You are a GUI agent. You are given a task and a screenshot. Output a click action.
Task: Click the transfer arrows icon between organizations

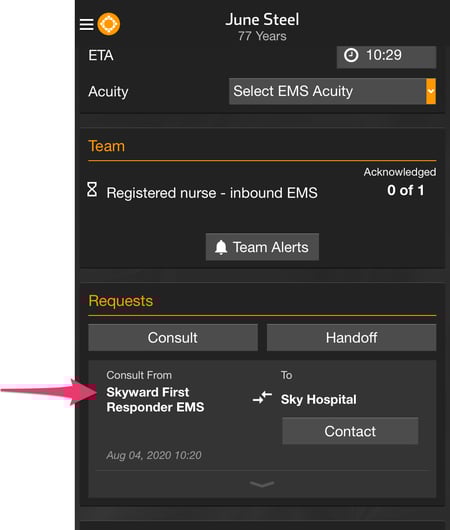coord(262,397)
